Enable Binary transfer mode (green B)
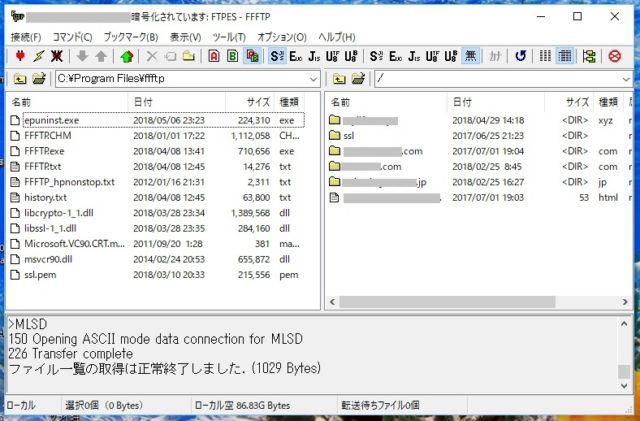This screenshot has width=640, height=421. [234, 56]
